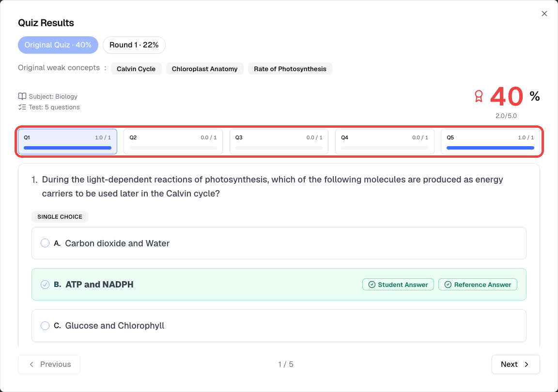Click the Rate of Photosynthesis tag
The image size is (558, 392).
(x=290, y=69)
